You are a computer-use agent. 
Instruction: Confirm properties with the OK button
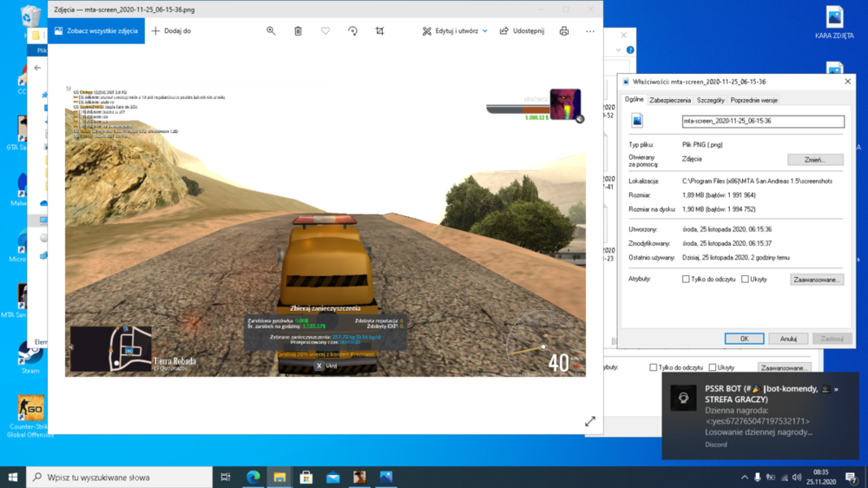pyautogui.click(x=744, y=339)
